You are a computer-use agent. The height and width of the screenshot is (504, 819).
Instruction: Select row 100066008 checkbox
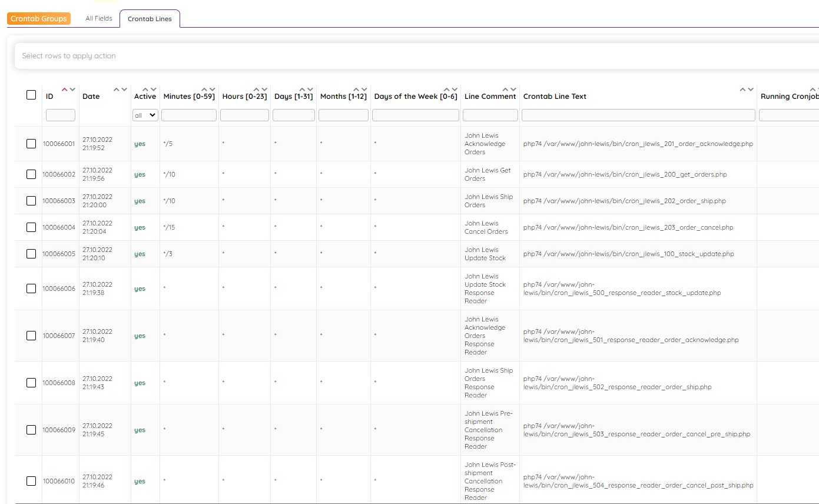coord(31,383)
